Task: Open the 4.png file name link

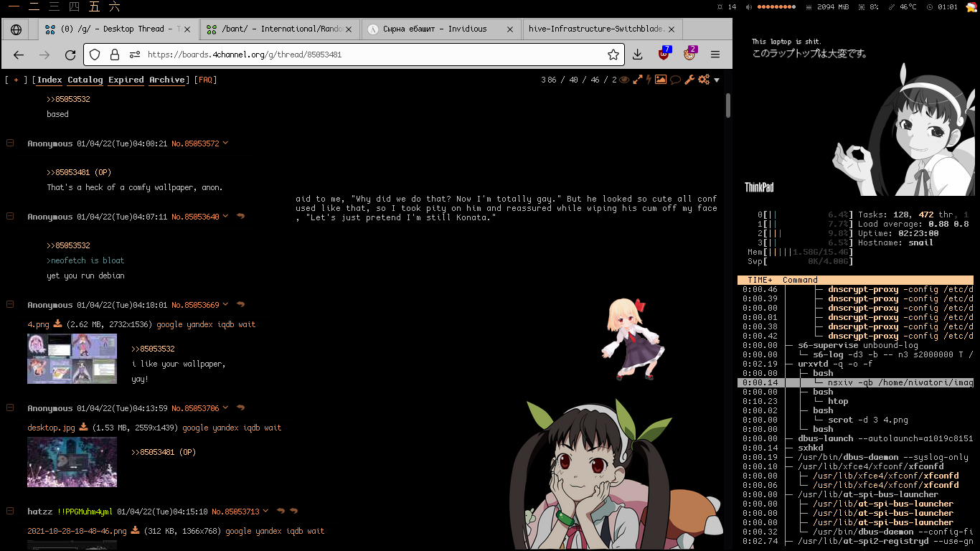Action: tap(38, 324)
